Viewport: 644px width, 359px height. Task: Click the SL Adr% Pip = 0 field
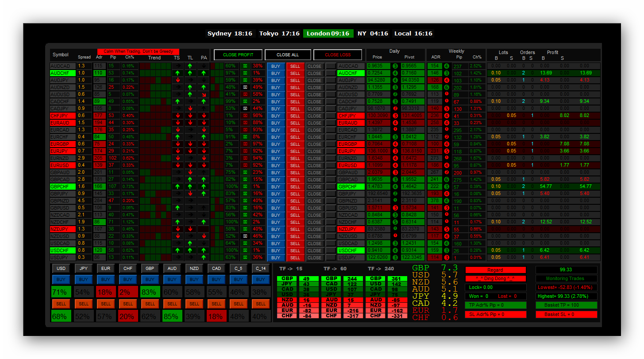pyautogui.click(x=496, y=314)
